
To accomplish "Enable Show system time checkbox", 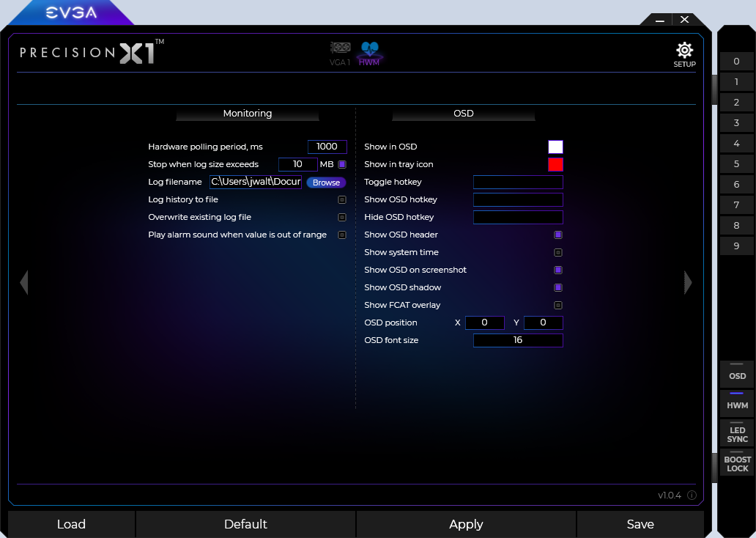I will point(558,252).
